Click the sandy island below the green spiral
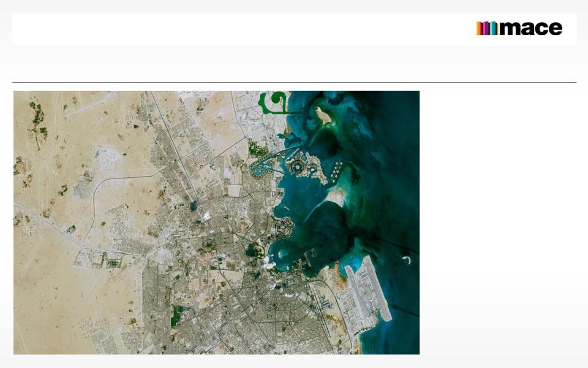The width and height of the screenshot is (588, 368). (x=323, y=115)
